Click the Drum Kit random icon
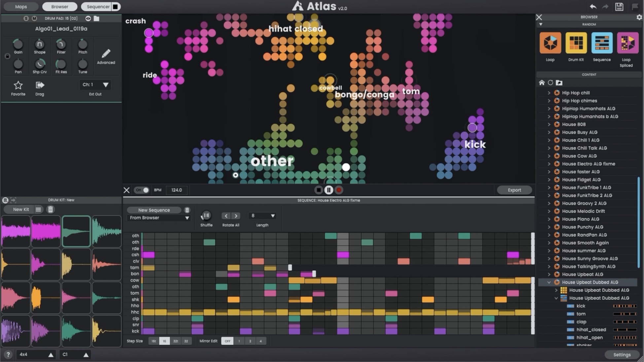Screen dimensions: 644x362 (x=576, y=43)
